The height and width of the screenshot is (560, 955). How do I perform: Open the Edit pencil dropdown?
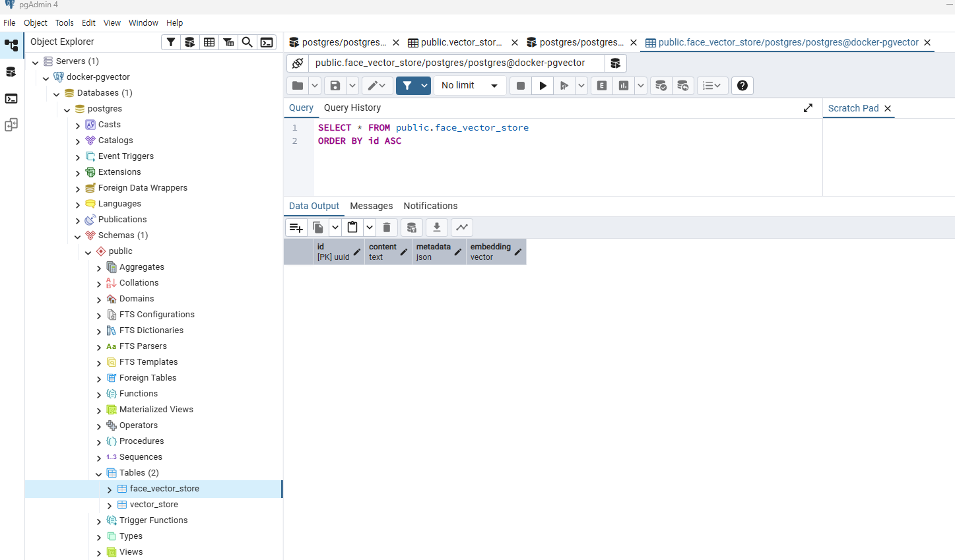click(377, 86)
